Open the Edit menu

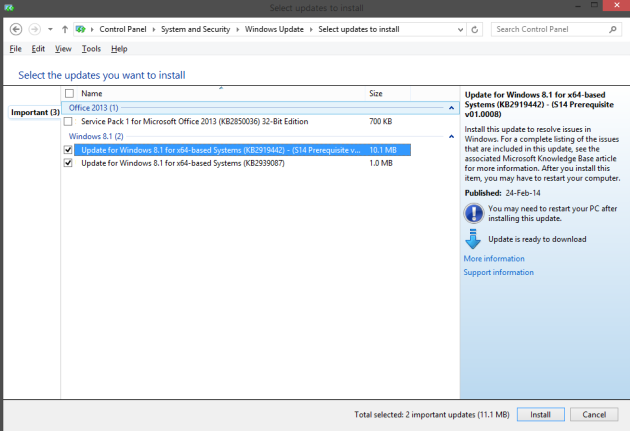tap(38, 49)
